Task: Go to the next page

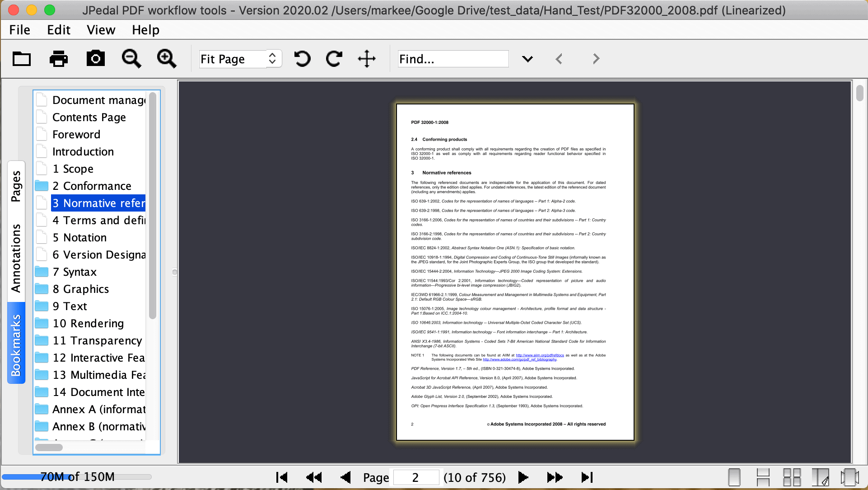Action: [523, 477]
